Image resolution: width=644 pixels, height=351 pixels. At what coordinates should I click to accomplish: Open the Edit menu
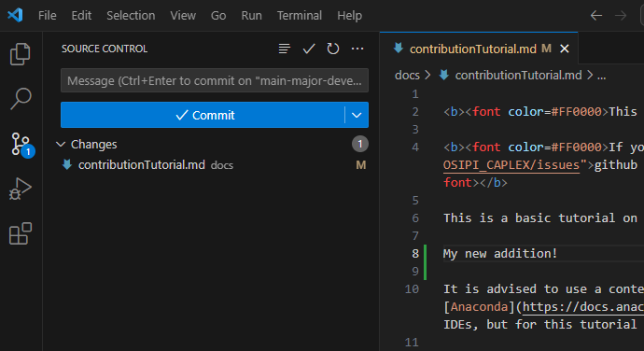pyautogui.click(x=81, y=16)
